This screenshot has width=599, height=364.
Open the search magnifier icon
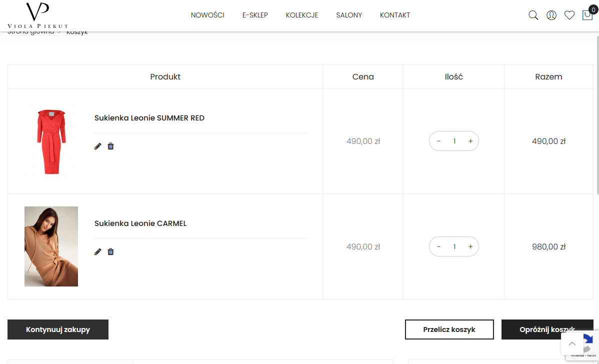tap(533, 15)
